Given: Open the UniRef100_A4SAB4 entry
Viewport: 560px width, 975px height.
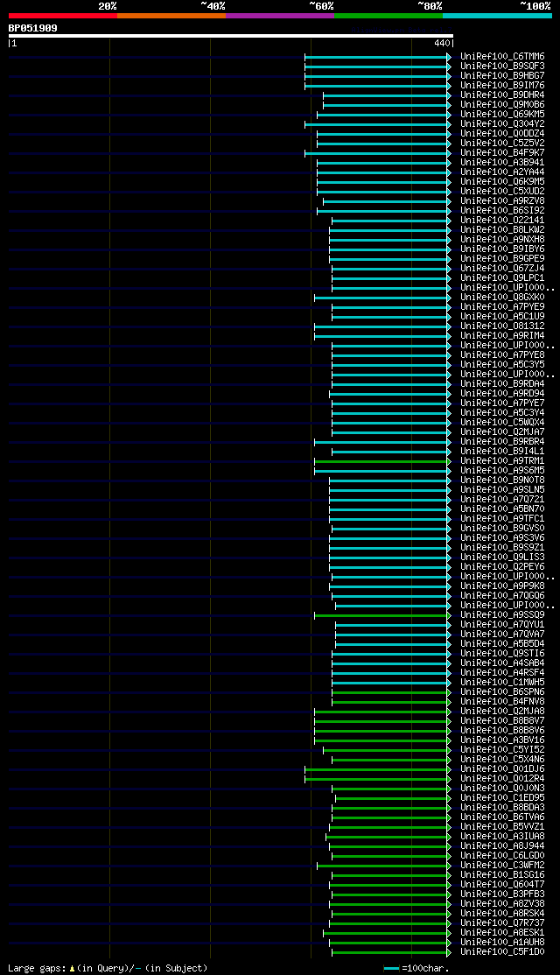Looking at the screenshot, I should pyautogui.click(x=503, y=663).
